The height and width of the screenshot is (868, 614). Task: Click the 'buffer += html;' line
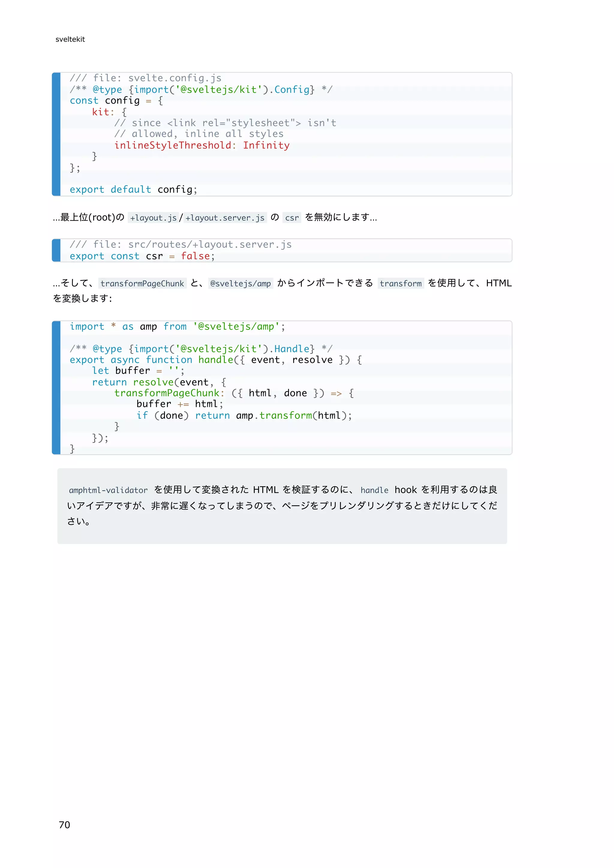point(180,404)
